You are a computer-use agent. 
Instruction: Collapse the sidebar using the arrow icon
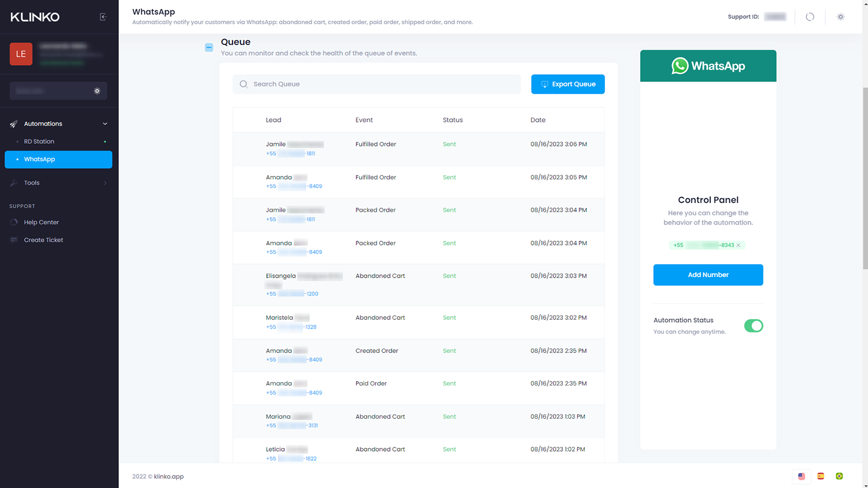click(104, 17)
